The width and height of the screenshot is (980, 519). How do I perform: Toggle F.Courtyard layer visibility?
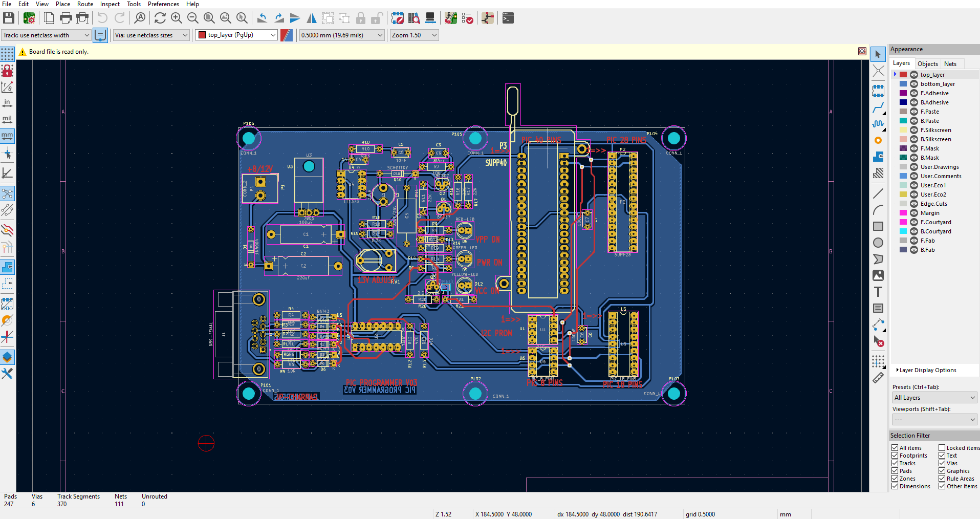(x=914, y=222)
